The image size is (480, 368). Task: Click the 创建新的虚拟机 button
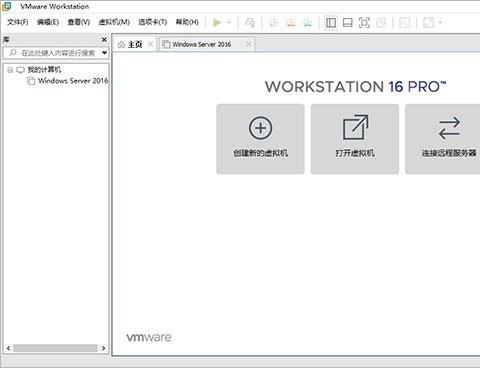pyautogui.click(x=260, y=139)
